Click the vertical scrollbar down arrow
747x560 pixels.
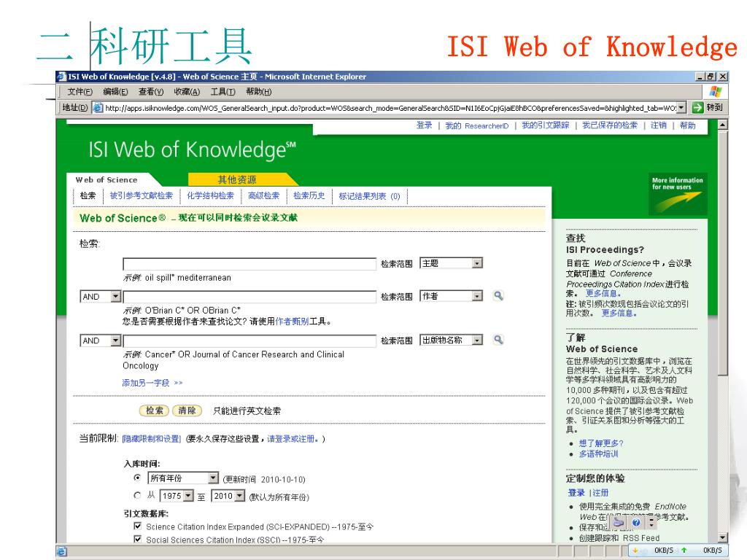pyautogui.click(x=722, y=537)
